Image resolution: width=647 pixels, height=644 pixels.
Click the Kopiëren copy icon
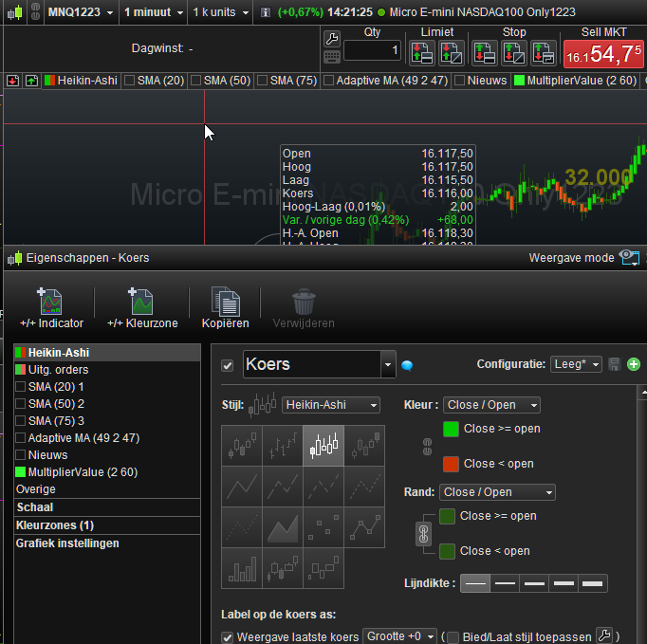tap(225, 302)
